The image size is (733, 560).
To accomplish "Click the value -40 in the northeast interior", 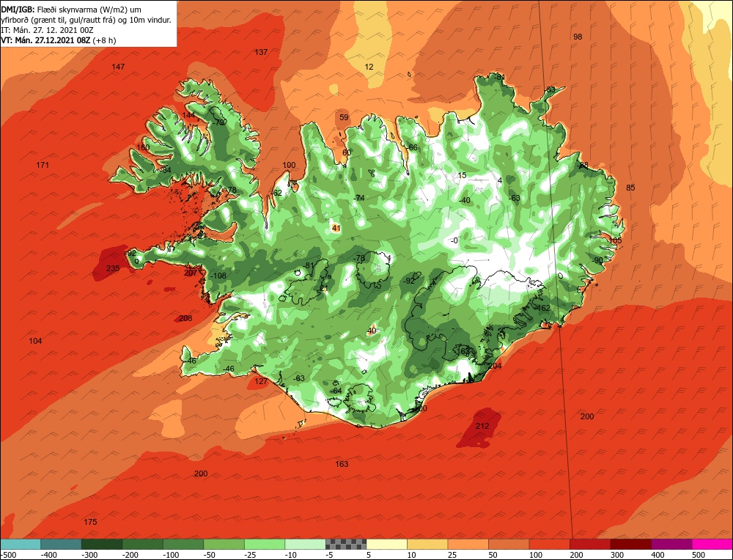I will click(464, 201).
